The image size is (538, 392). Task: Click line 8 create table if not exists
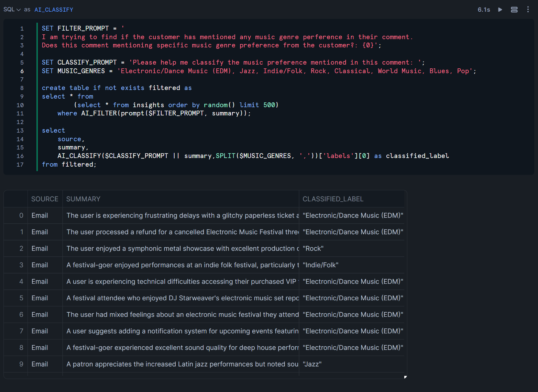117,88
